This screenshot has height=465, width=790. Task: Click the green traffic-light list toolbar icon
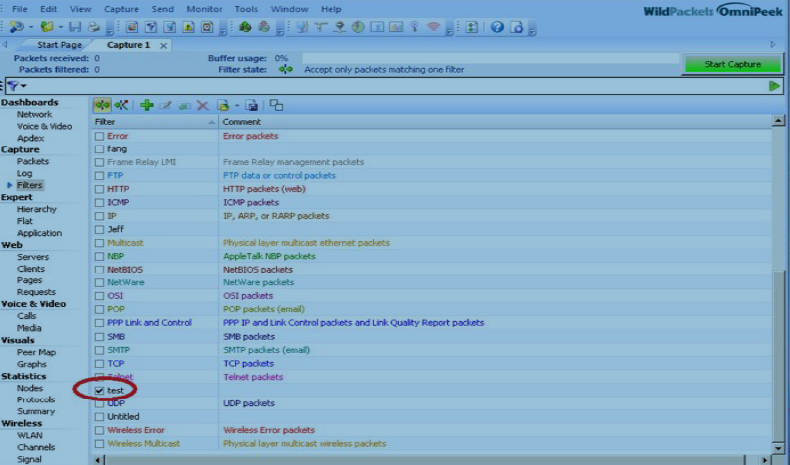472,27
